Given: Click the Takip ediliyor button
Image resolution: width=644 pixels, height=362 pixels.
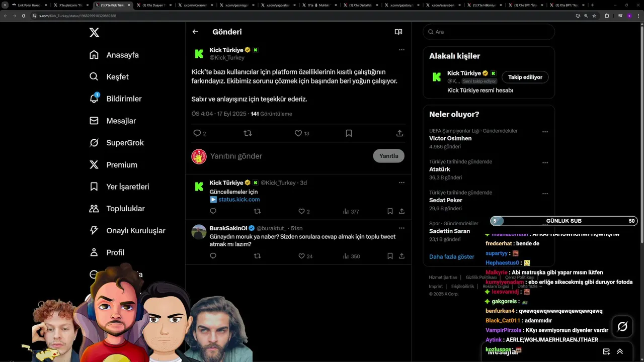Looking at the screenshot, I should [x=525, y=77].
